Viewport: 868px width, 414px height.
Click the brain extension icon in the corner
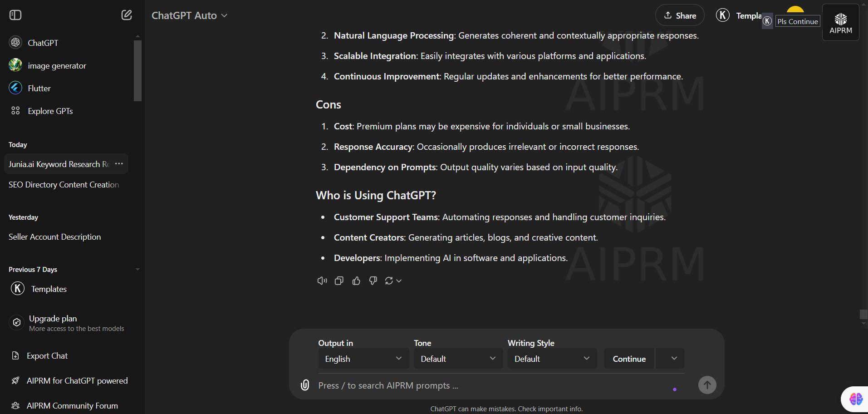856,399
